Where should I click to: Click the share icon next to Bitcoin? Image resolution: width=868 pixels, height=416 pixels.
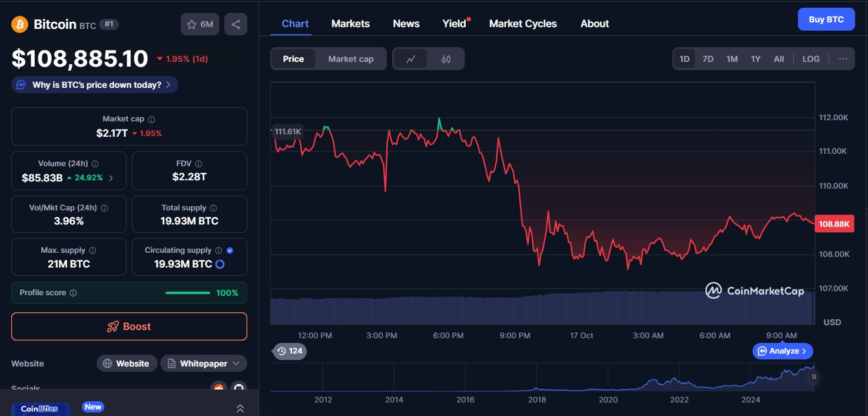[x=236, y=24]
